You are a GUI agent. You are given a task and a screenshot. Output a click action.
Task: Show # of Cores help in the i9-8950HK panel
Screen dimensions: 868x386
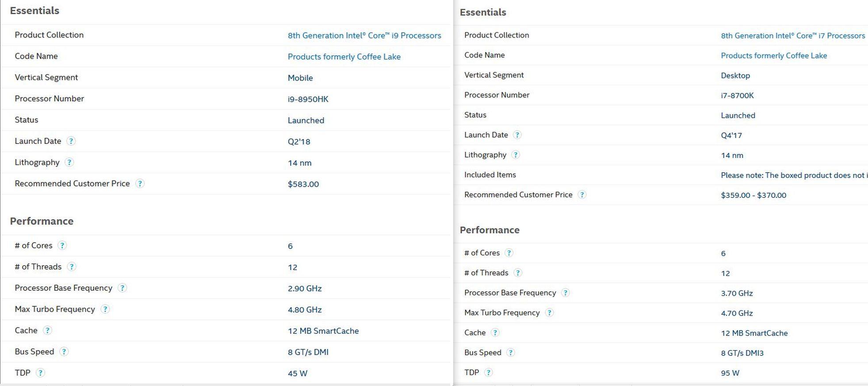62,246
